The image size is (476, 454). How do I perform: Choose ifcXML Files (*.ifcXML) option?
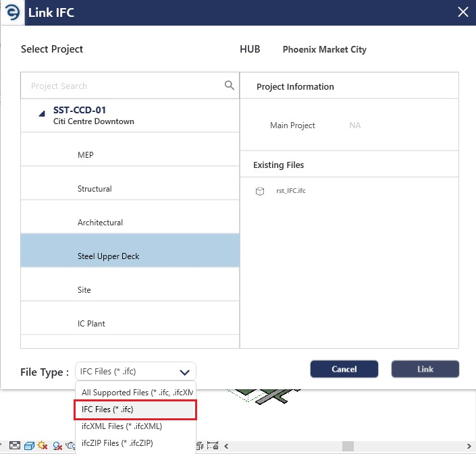[136, 426]
